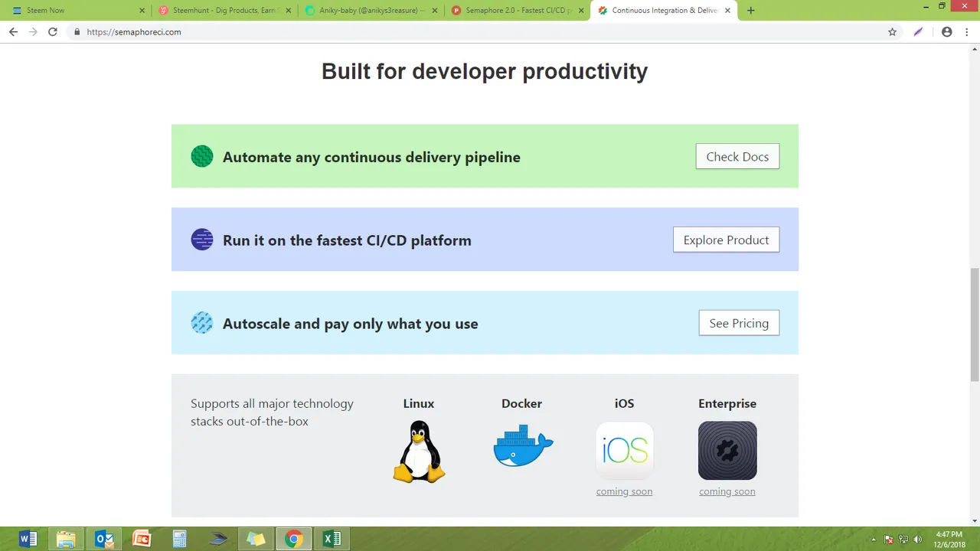980x551 pixels.
Task: Click the 'Automate any continuous delivery pipeline' heading
Action: coord(371,157)
